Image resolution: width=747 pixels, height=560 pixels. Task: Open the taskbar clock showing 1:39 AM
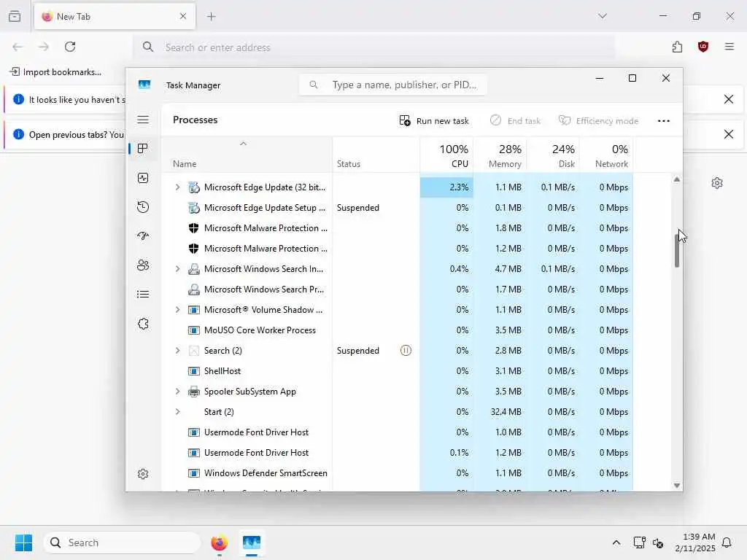(x=695, y=542)
